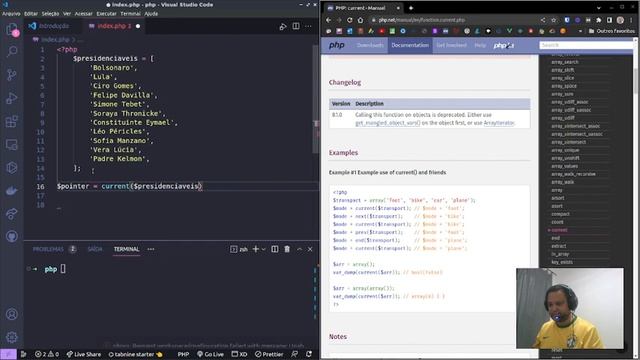The width and height of the screenshot is (640, 360).
Task: Click ArrayIterator link in changelog
Action: [499, 123]
